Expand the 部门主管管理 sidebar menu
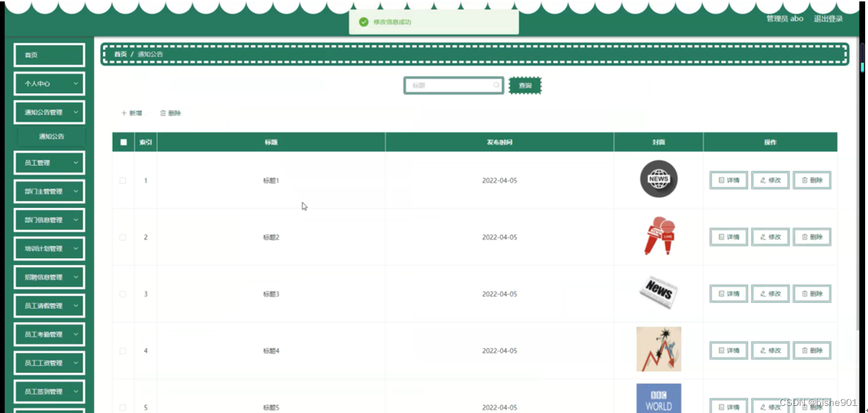868x413 pixels. (50, 191)
